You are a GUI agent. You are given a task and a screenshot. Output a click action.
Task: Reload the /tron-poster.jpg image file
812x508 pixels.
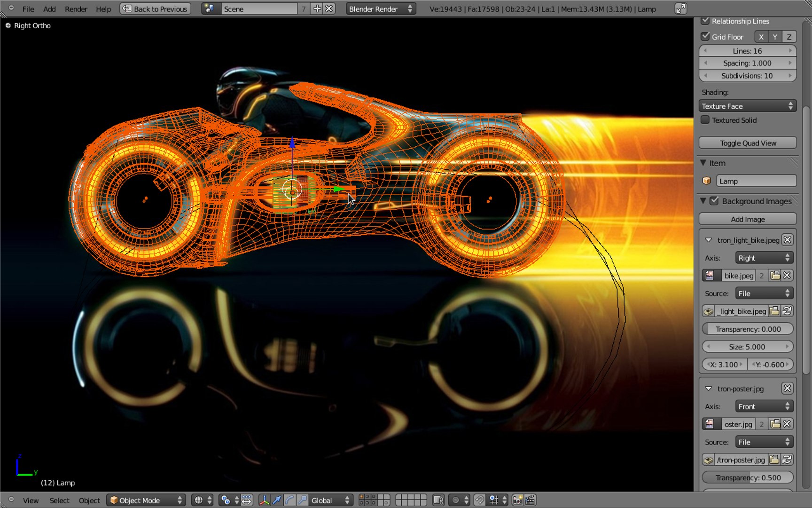[787, 460]
